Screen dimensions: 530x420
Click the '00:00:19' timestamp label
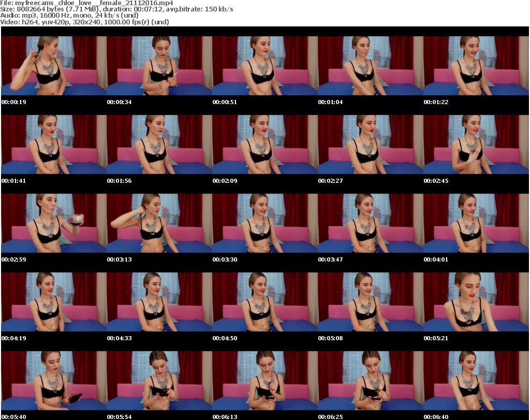coord(13,102)
